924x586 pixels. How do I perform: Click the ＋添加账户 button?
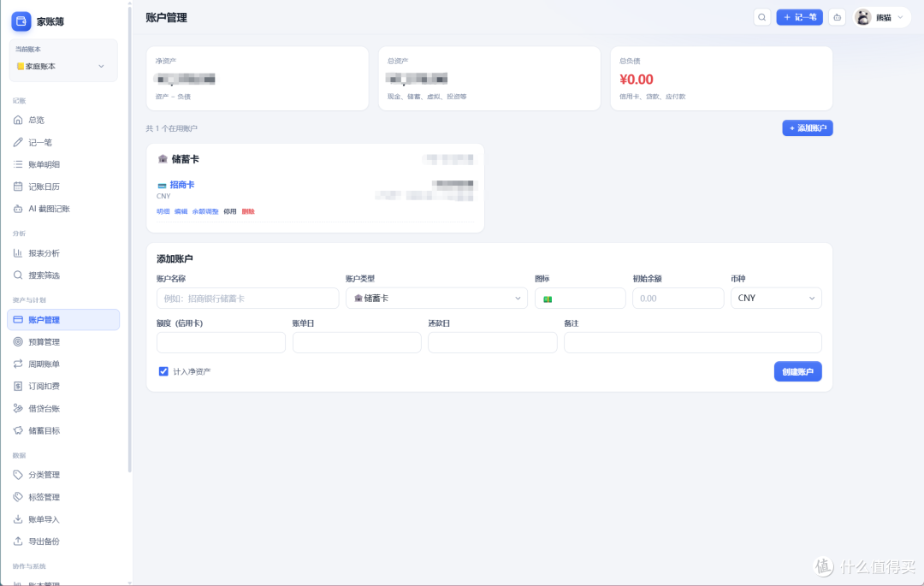click(x=808, y=127)
